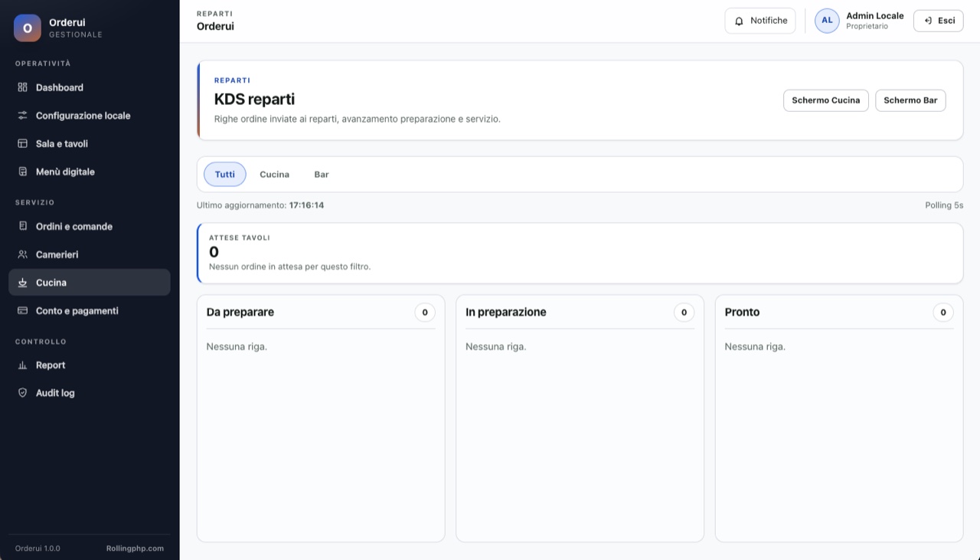Navigate to Ordini e comande
This screenshot has height=560, width=980.
[90, 227]
